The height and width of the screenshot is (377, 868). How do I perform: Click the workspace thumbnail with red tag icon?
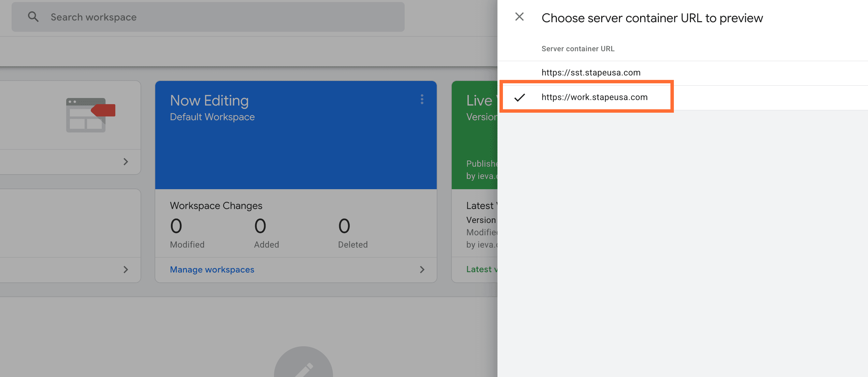[89, 114]
